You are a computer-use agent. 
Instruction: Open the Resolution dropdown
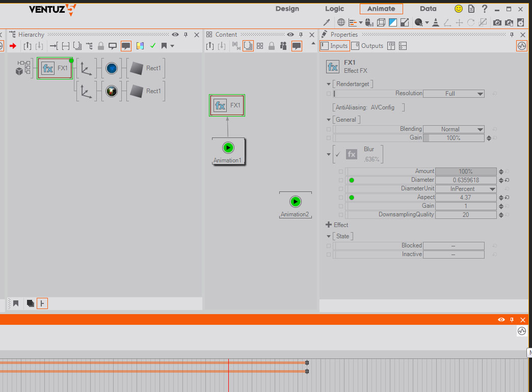point(454,94)
